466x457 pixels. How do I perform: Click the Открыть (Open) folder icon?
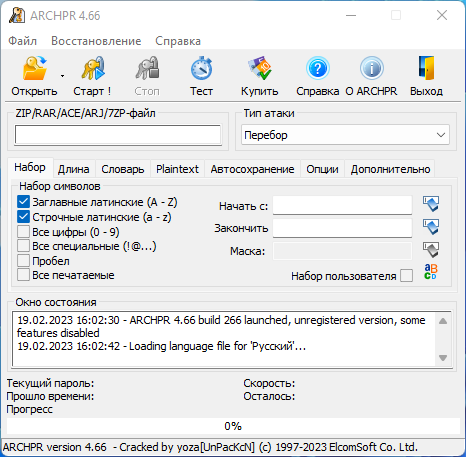coord(35,68)
